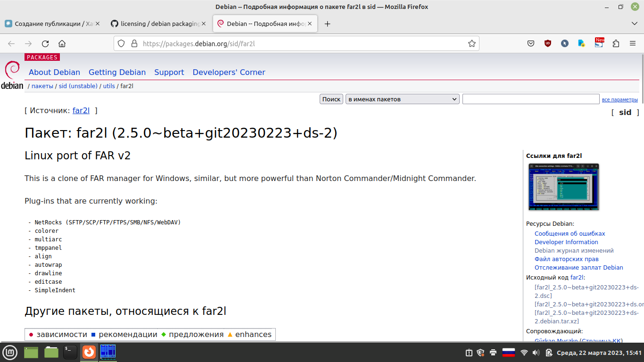The width and height of the screenshot is (644, 362).
Task: Open the clock showing 'Среда, 22 марта 2023'
Action: tap(599, 353)
